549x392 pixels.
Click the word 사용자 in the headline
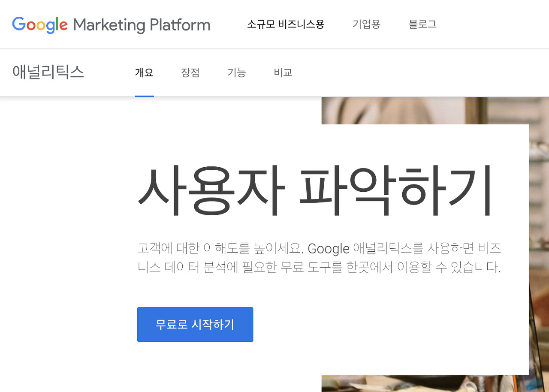(x=211, y=190)
